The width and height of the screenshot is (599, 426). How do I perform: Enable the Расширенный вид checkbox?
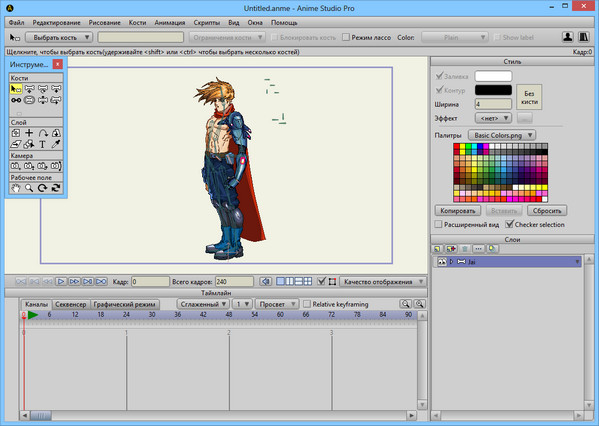pos(438,224)
